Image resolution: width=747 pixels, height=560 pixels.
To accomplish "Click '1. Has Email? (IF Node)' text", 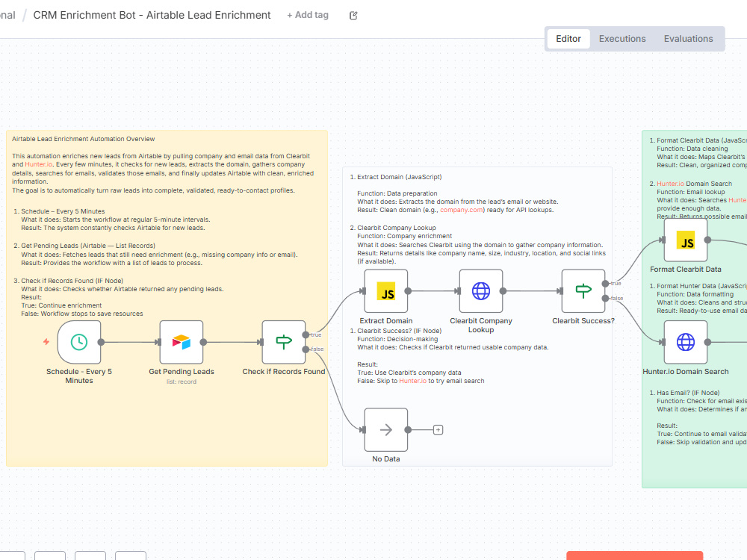I will 684,393.
